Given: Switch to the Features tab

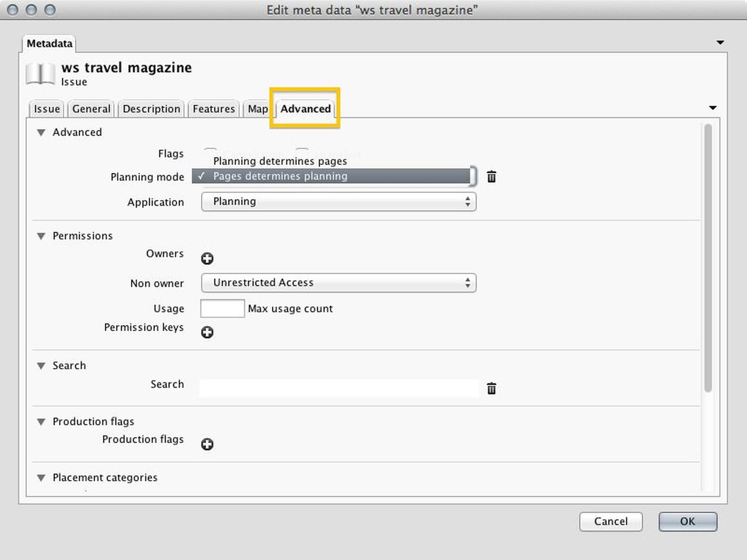Looking at the screenshot, I should pos(214,109).
